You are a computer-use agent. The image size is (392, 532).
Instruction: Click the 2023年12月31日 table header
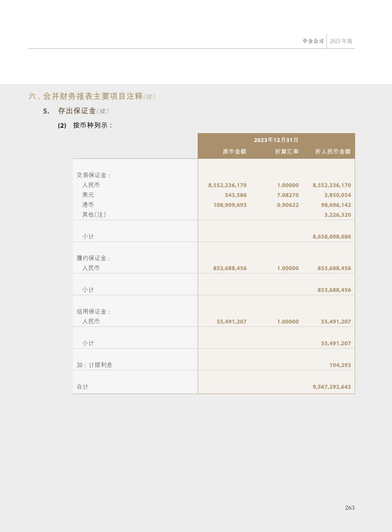click(276, 140)
